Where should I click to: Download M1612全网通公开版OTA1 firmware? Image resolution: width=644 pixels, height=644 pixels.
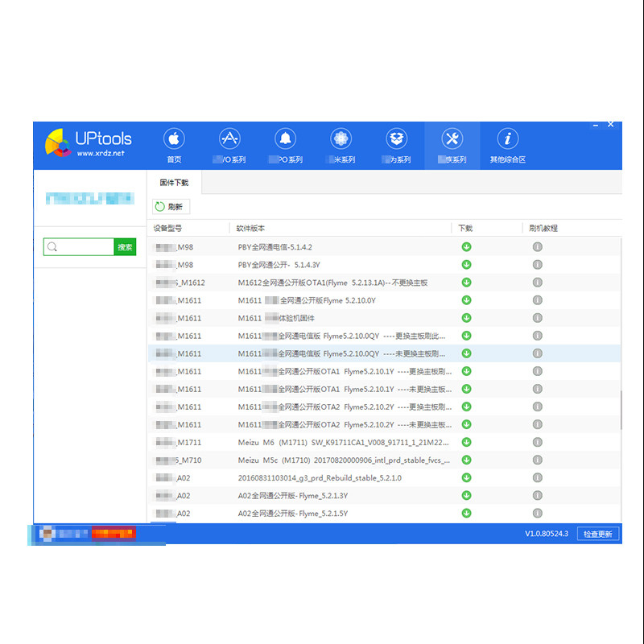pos(466,283)
